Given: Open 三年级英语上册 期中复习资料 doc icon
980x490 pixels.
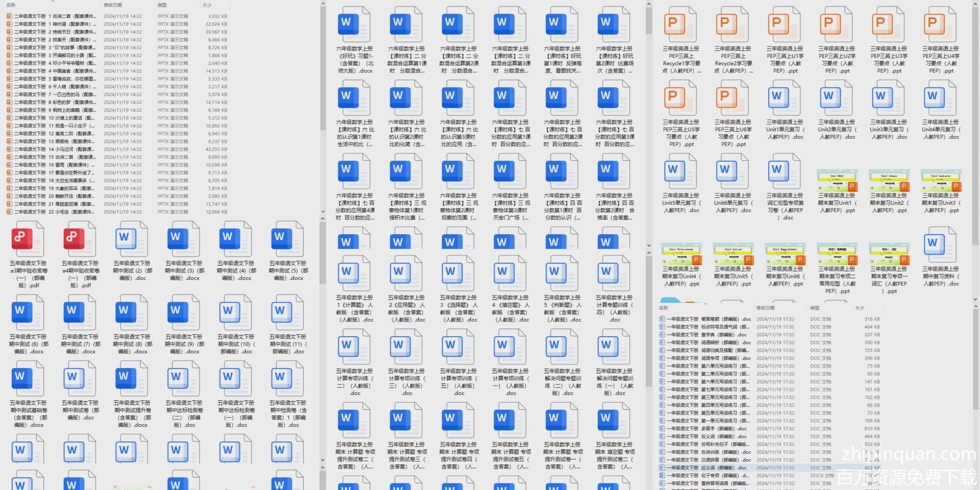Looking at the screenshot, I should pyautogui.click(x=940, y=245).
